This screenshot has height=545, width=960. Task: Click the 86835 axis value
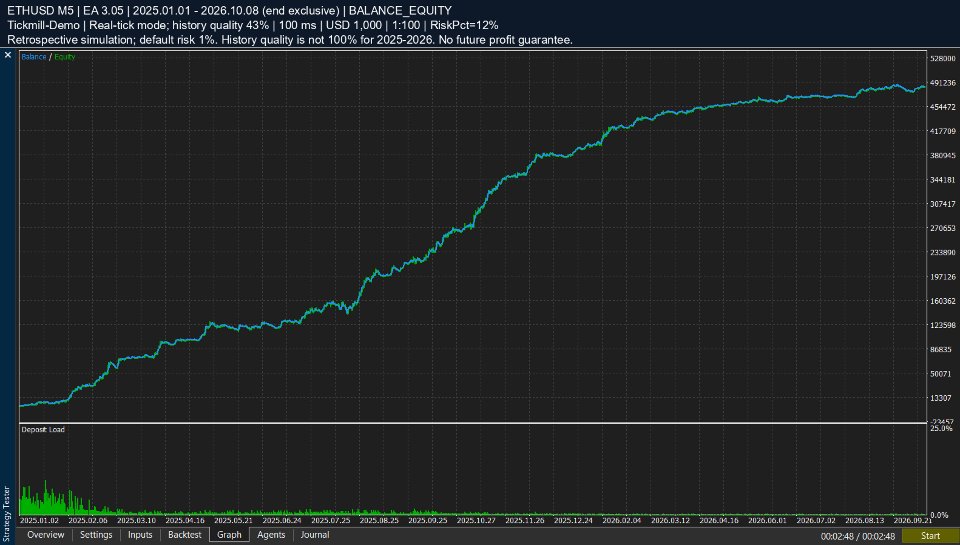[x=943, y=350]
